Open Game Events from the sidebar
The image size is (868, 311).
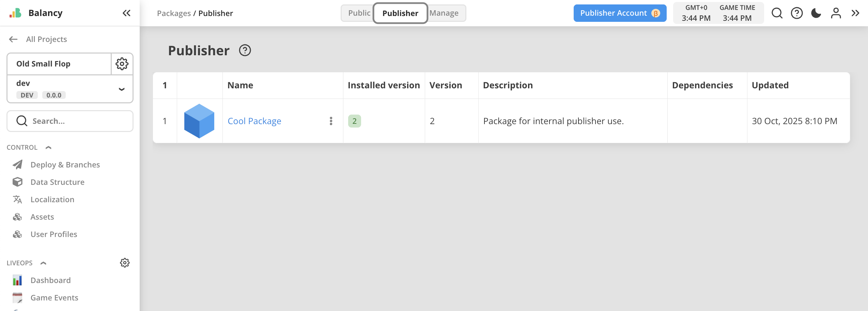(x=54, y=297)
